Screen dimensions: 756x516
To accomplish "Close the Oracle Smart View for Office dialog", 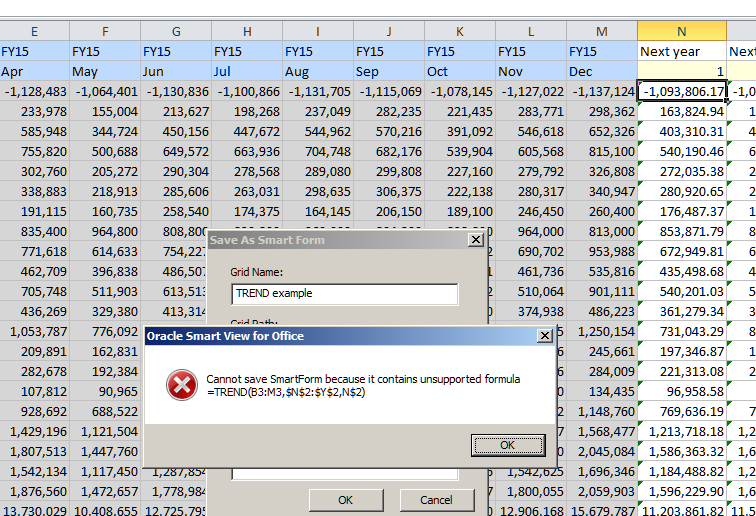I will pos(544,336).
